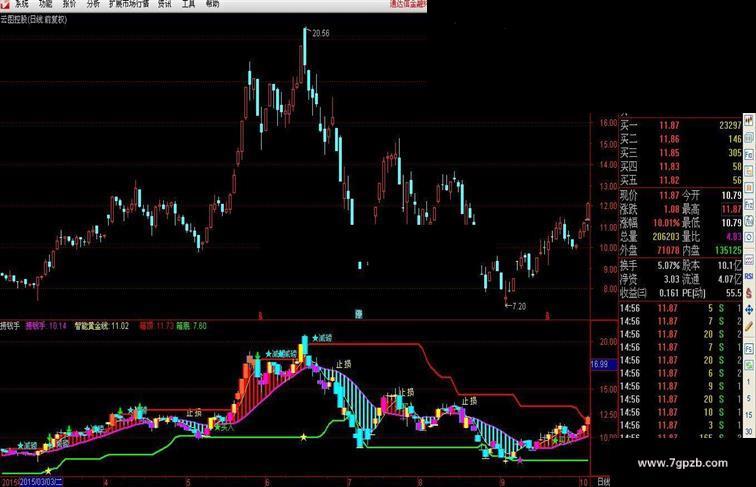Click the 20.56 peak price label
Image resolution: width=756 pixels, height=487 pixels.
[321, 33]
